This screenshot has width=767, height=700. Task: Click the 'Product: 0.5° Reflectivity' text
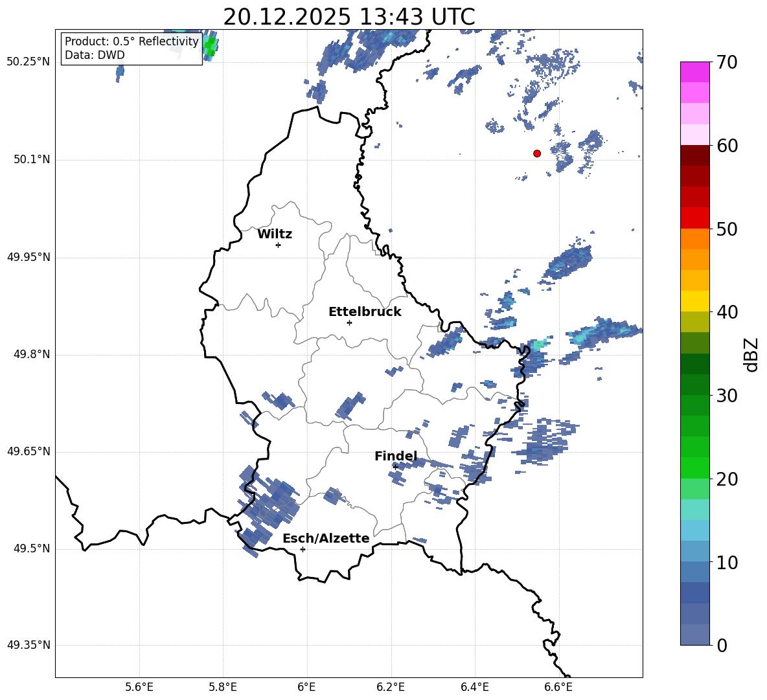[x=132, y=41]
